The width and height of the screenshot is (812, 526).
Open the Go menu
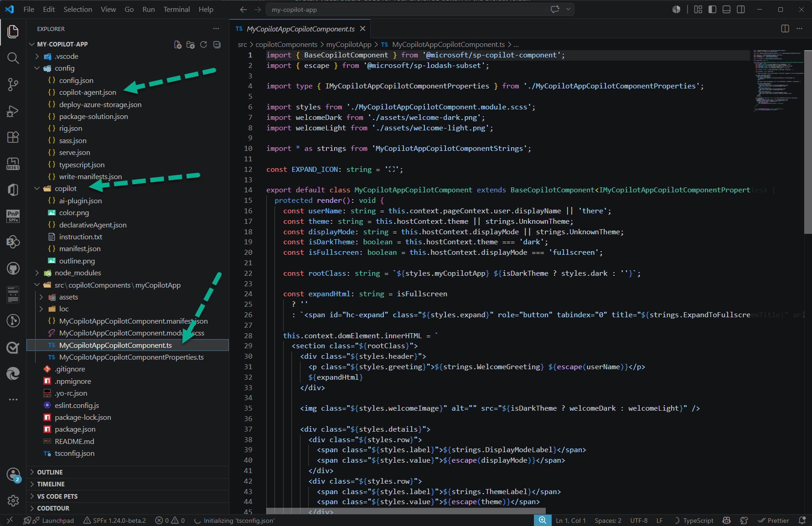pyautogui.click(x=129, y=9)
